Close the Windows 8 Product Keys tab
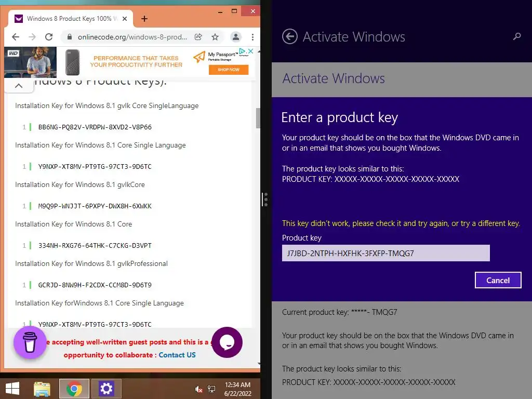This screenshot has width=532, height=399. (125, 19)
